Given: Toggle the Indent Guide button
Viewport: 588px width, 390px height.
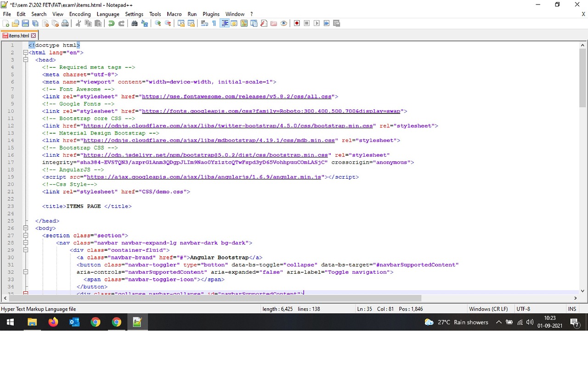Looking at the screenshot, I should [x=225, y=23].
